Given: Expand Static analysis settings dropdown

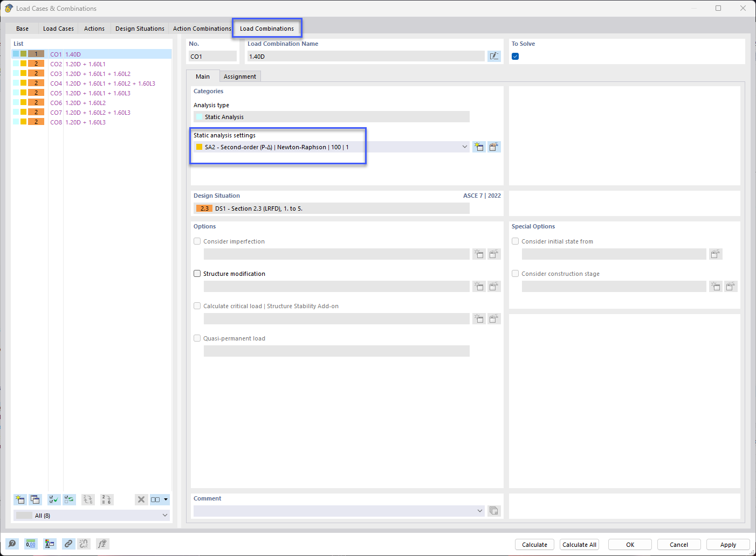Looking at the screenshot, I should pos(464,147).
